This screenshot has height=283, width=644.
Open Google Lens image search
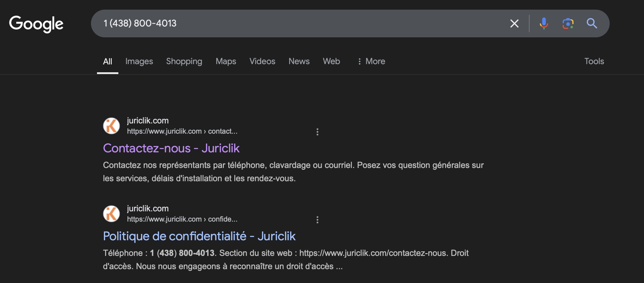[568, 23]
